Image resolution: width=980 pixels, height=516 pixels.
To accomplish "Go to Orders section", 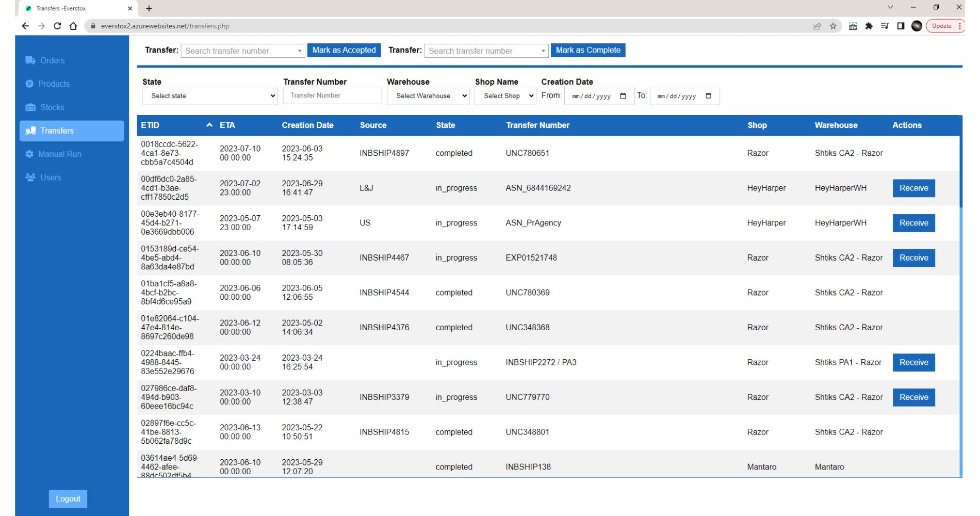I will [52, 60].
